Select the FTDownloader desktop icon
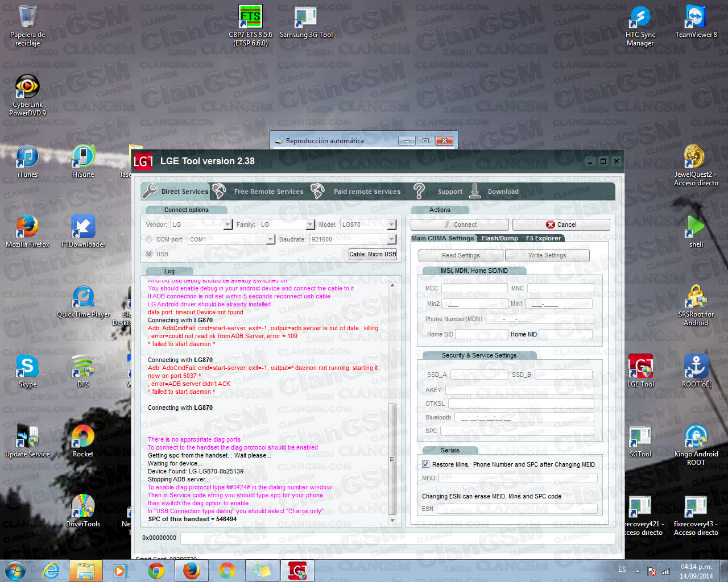 (83, 232)
